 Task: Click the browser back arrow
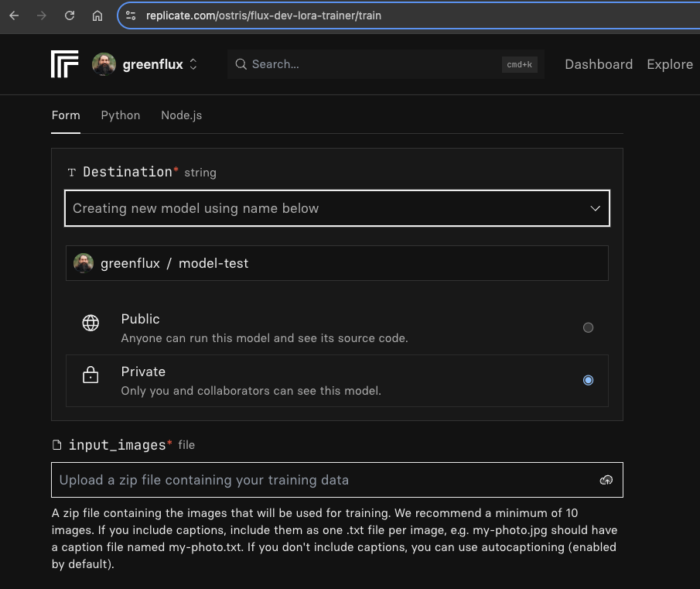point(14,15)
